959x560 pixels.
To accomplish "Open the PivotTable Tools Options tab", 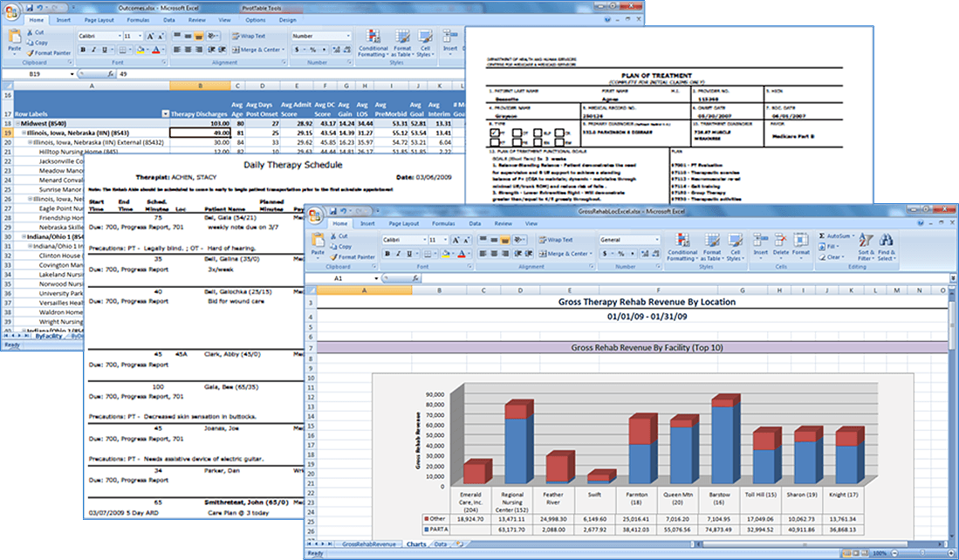I will 255,19.
